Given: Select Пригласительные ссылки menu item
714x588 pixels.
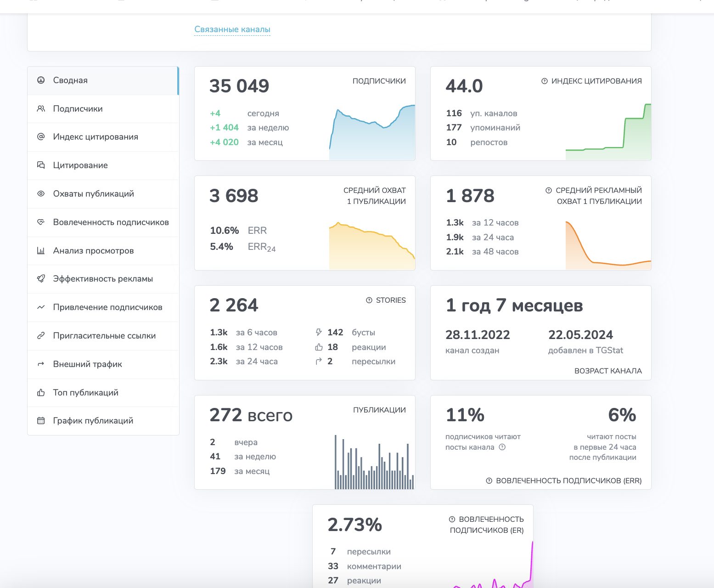Looking at the screenshot, I should coord(103,336).
